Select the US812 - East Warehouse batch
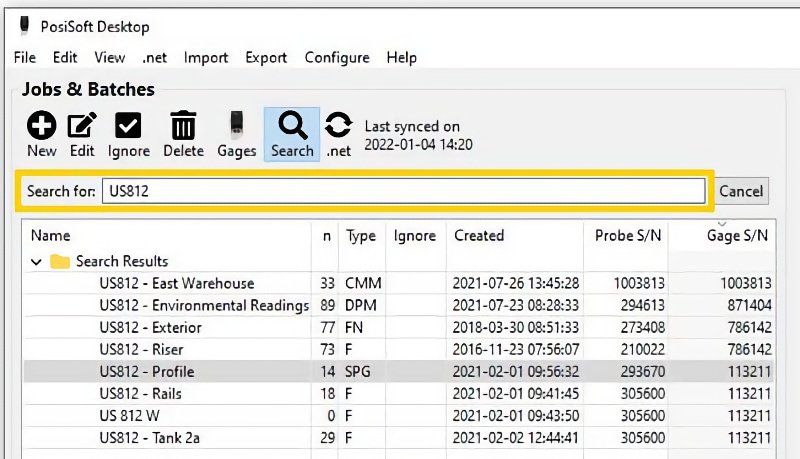 point(177,284)
